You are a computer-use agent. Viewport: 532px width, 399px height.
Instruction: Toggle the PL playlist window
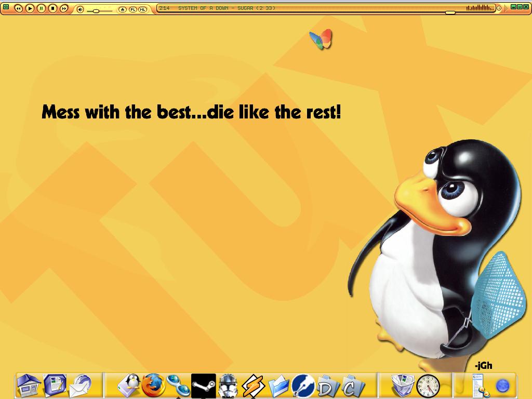click(132, 9)
